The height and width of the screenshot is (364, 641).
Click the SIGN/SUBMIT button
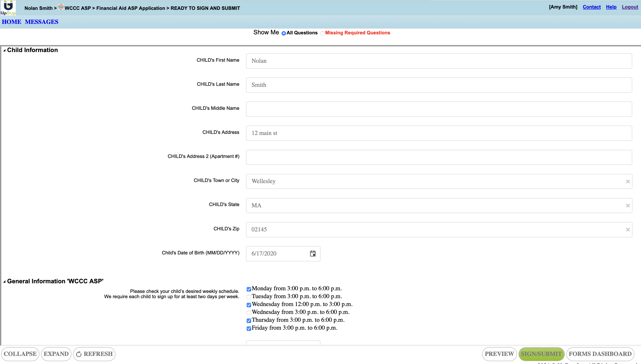541,354
